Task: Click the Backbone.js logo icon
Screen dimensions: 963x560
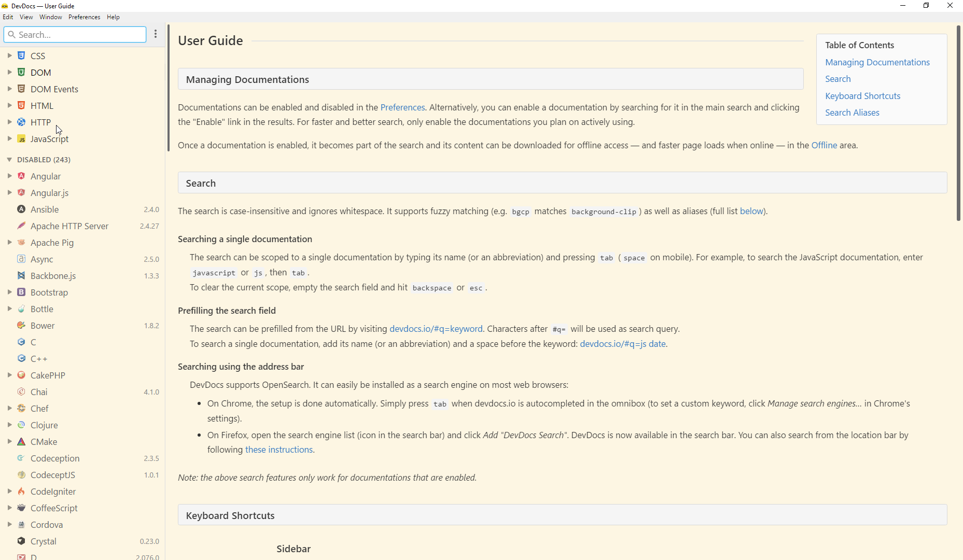Action: click(21, 275)
